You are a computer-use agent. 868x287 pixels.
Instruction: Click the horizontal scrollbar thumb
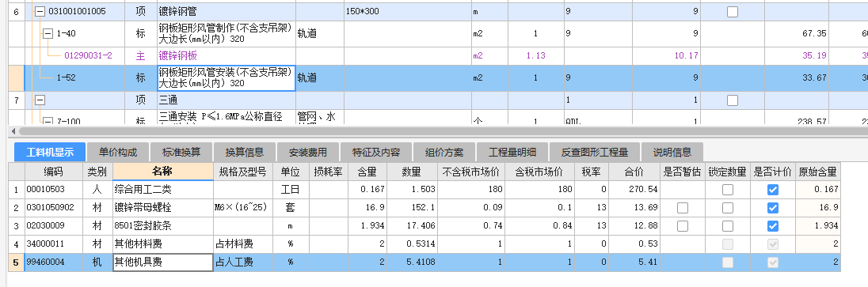pos(443,131)
